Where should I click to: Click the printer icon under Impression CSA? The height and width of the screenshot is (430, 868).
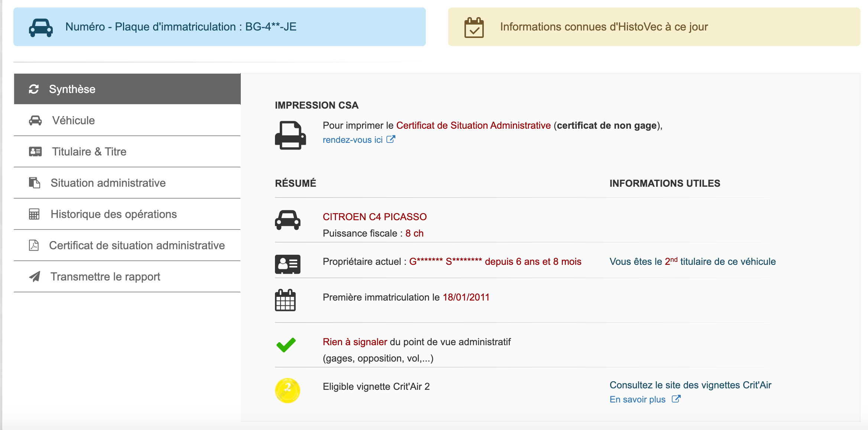[x=290, y=135]
